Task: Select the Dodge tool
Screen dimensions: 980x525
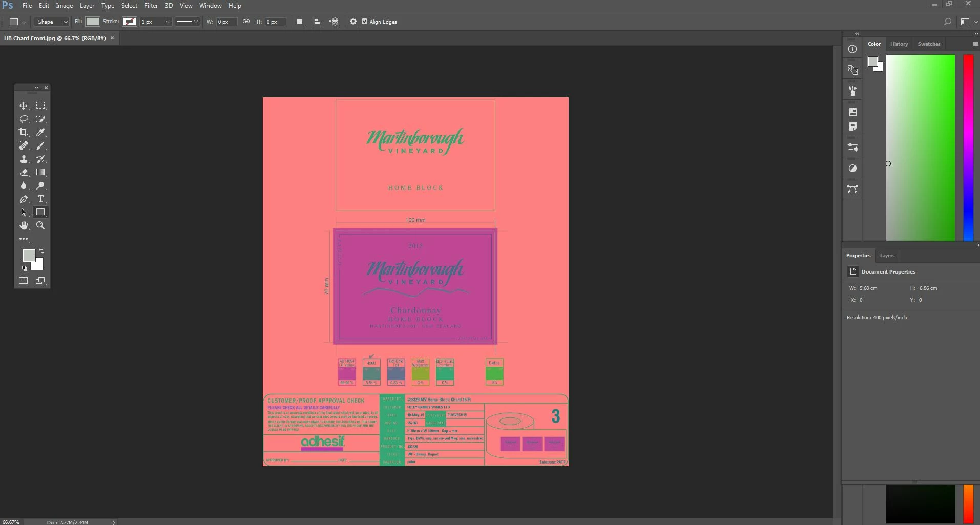Action: click(x=40, y=185)
